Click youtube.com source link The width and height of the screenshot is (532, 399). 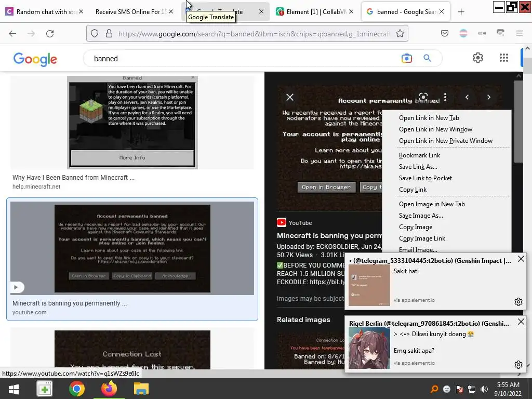[30, 312]
